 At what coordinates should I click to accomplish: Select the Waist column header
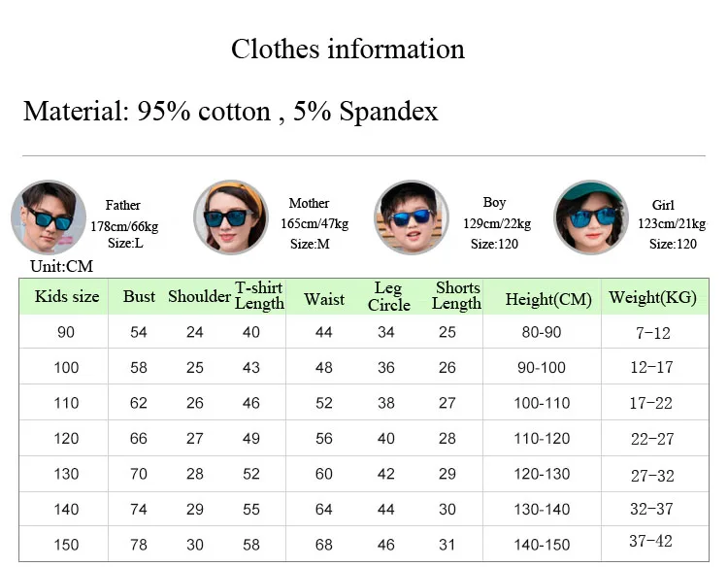(x=324, y=299)
